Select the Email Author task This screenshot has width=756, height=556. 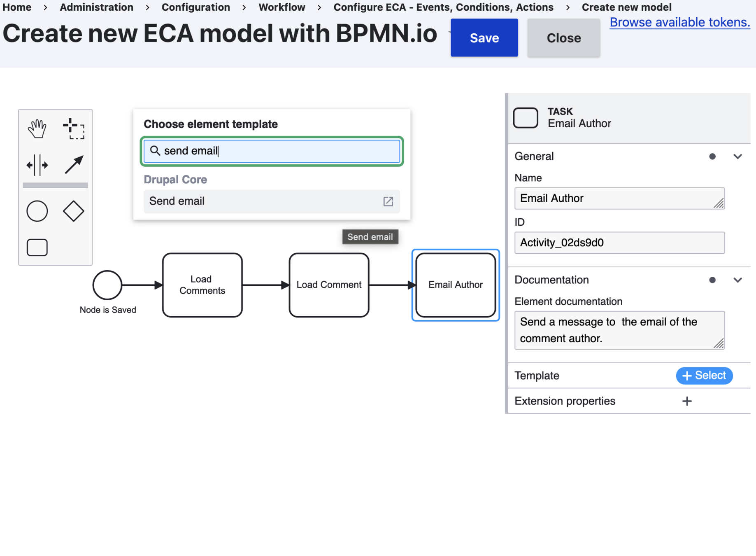point(456,285)
